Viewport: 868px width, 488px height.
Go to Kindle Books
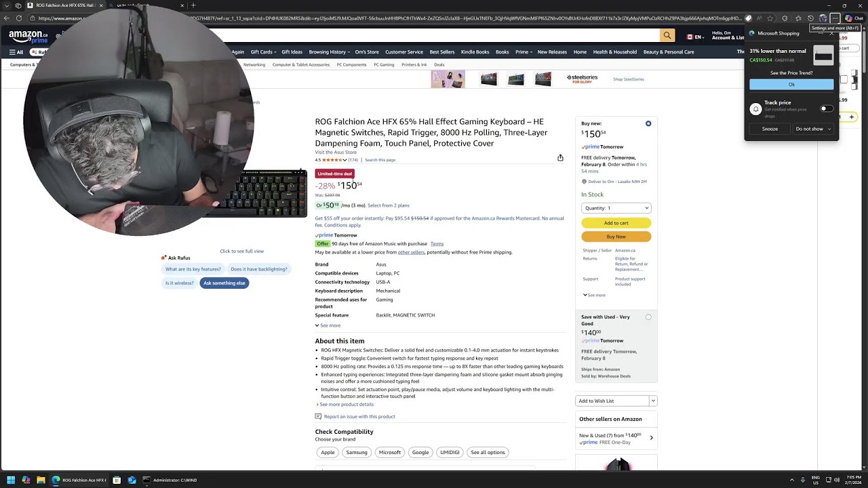(475, 52)
